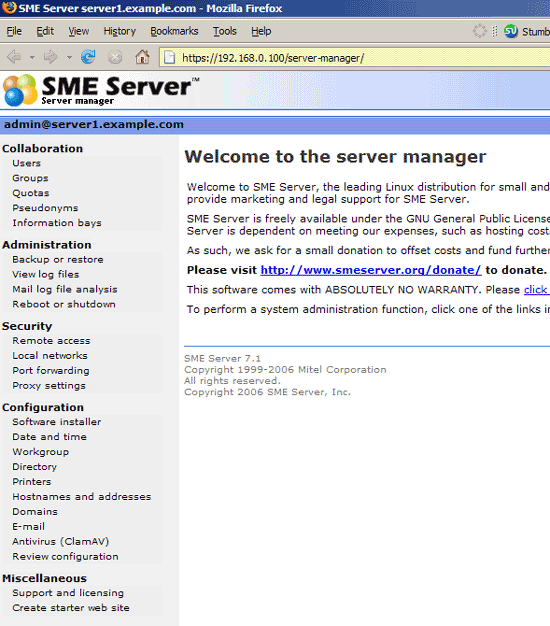Click the toolbar grip handle beside StumbleUpon

coord(495,31)
